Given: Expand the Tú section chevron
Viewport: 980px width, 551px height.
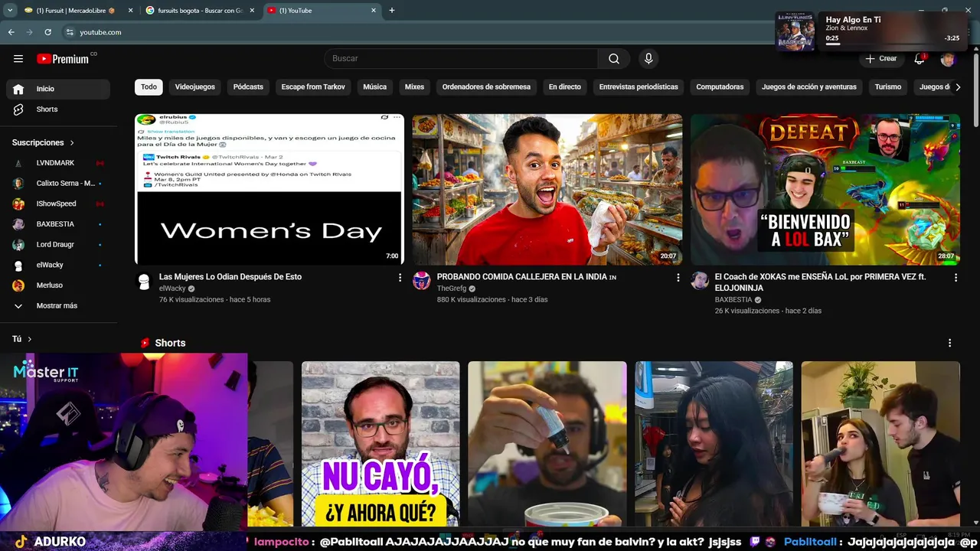Looking at the screenshot, I should tap(29, 339).
